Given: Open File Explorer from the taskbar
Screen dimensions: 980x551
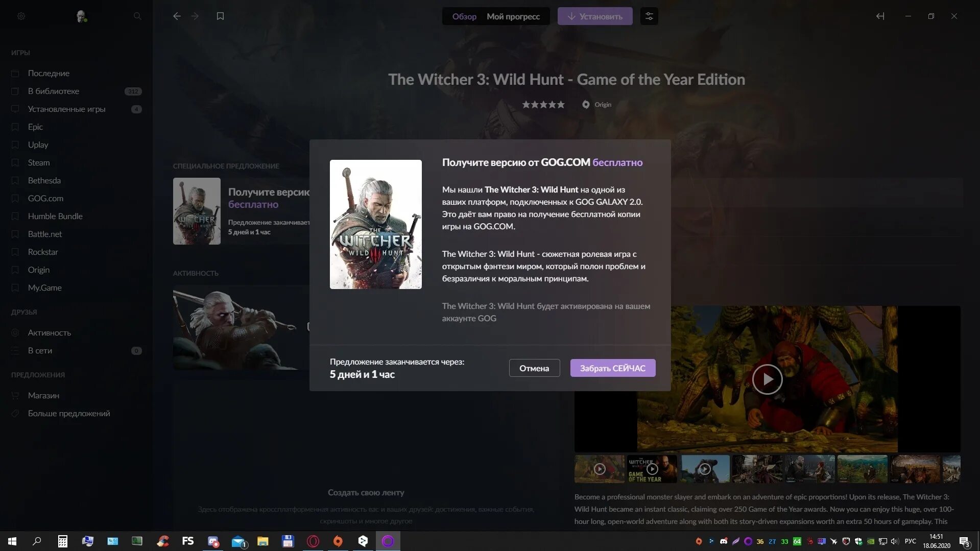Looking at the screenshot, I should coord(262,541).
